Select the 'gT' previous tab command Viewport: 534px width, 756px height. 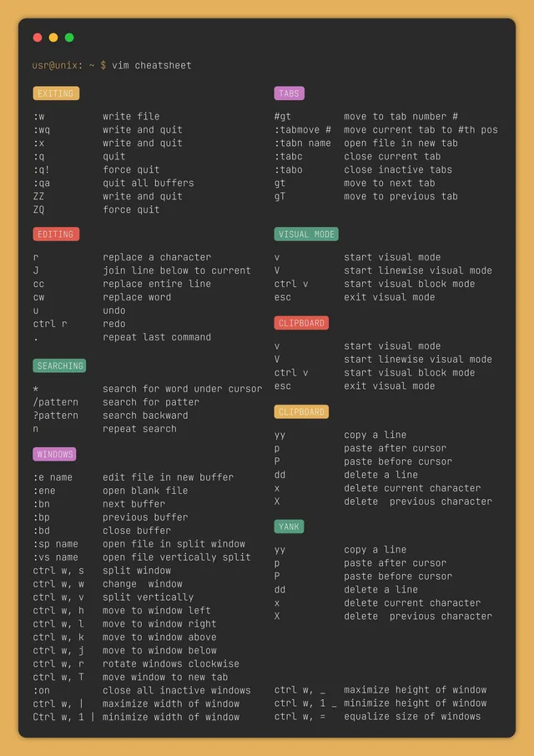tap(280, 196)
